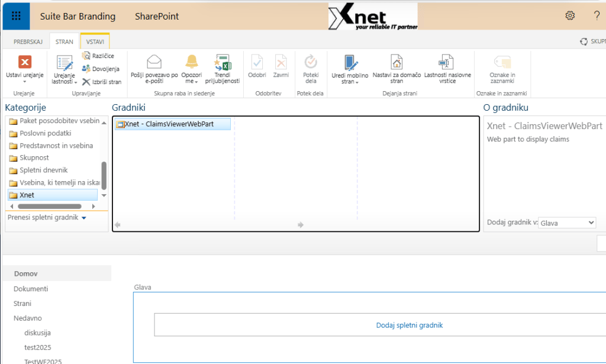Select the Skupnost category folder
Screen dimensions: 606x364
[x=34, y=158]
